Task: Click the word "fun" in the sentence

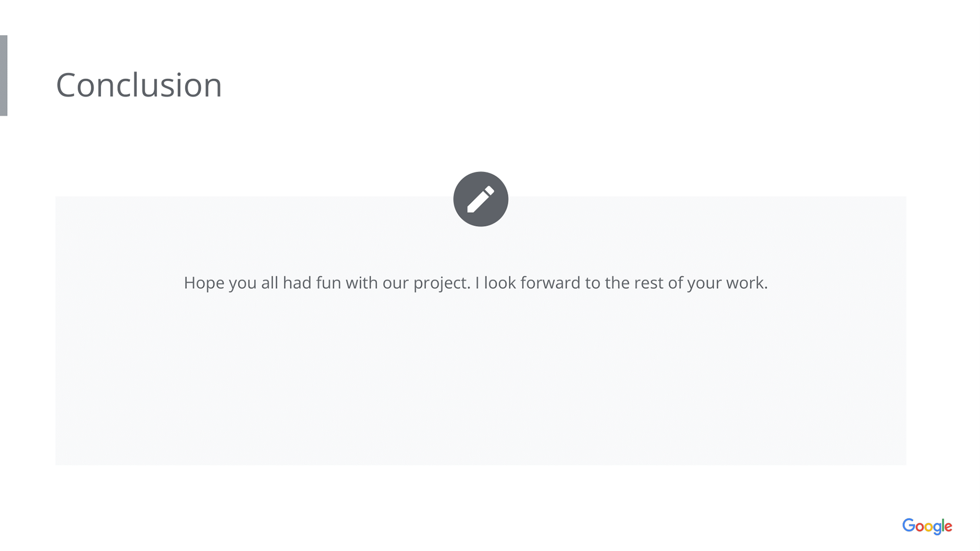Action: 328,283
